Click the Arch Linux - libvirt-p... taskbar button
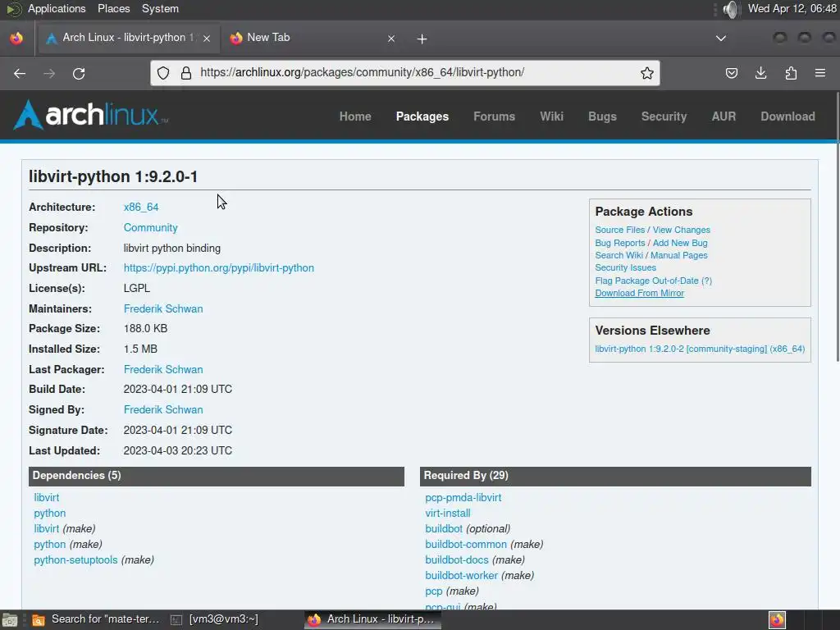840x630 pixels. pos(372,619)
